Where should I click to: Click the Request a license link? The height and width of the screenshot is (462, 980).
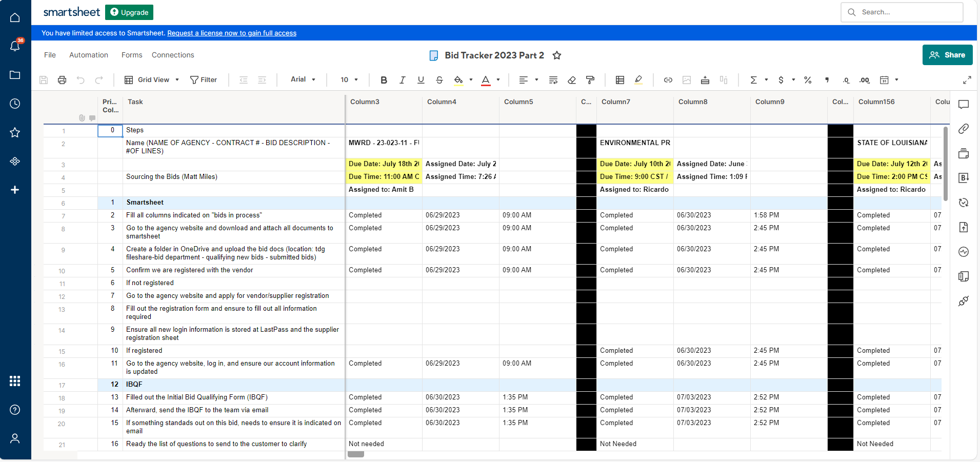[232, 33]
